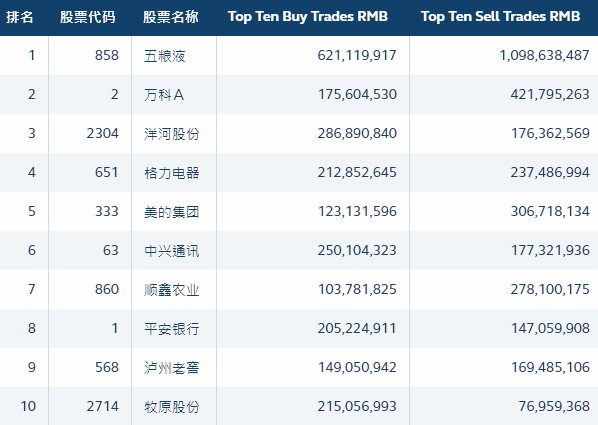598x425 pixels.
Task: Click the 股票代码 column header
Action: tap(88, 17)
